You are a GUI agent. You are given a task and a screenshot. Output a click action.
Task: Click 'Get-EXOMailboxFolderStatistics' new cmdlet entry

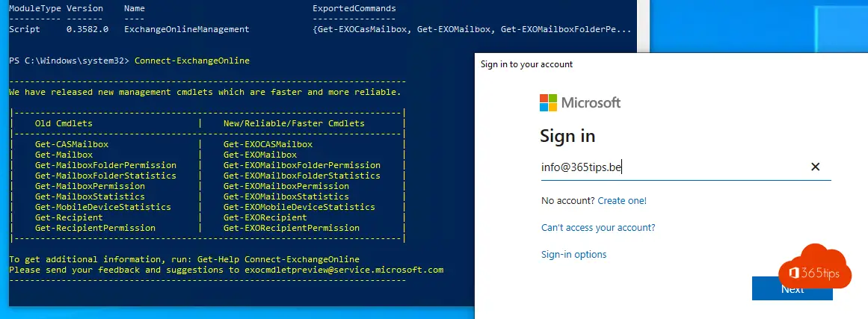302,176
